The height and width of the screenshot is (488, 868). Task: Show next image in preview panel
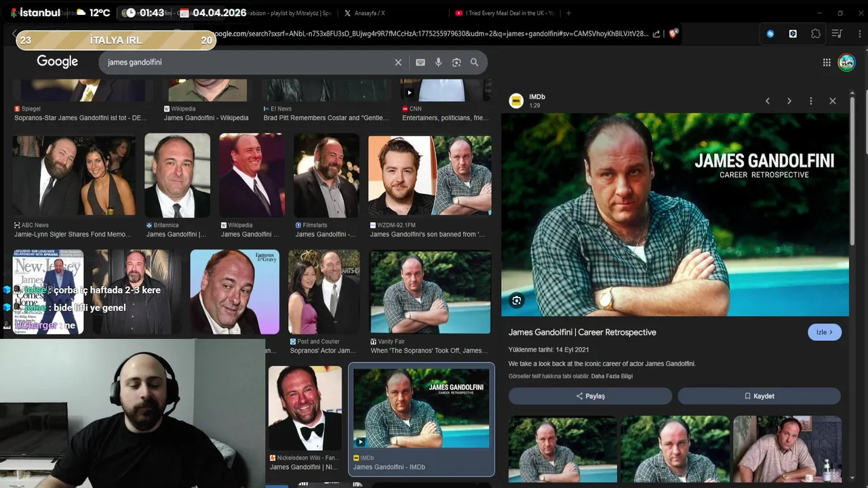pos(789,101)
